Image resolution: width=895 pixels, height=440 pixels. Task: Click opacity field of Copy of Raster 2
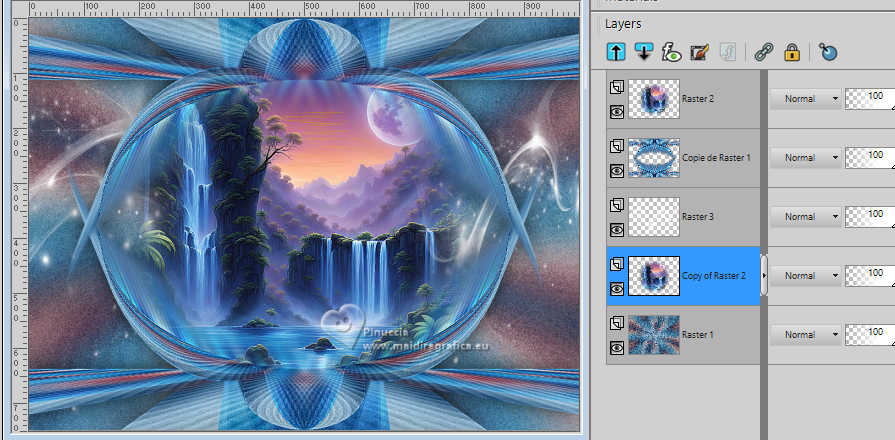[x=869, y=276]
